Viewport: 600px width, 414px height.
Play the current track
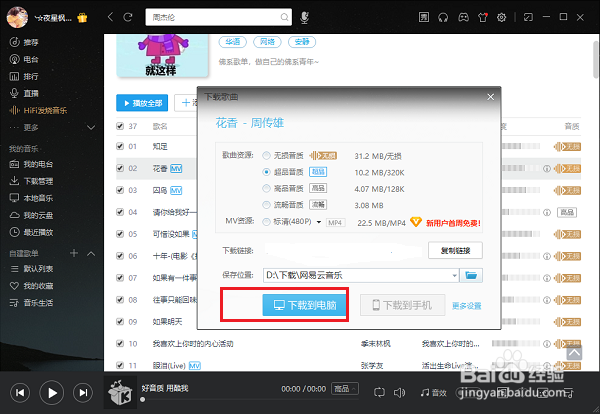click(52, 393)
